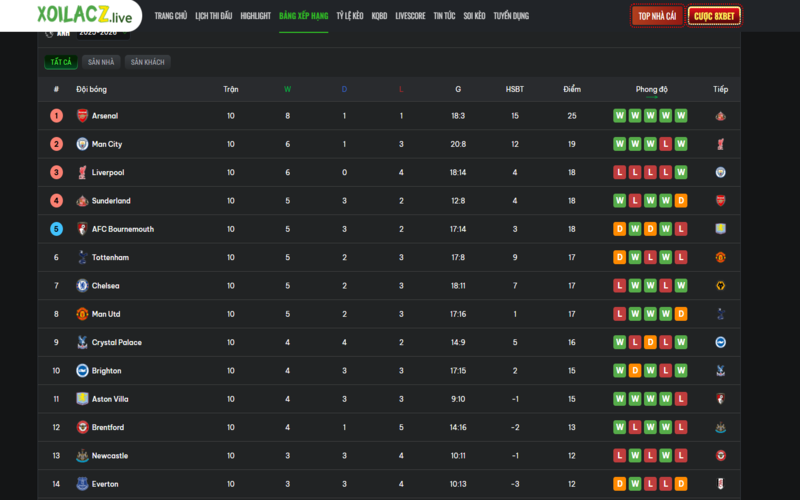Click the Man City club crest

(x=83, y=144)
